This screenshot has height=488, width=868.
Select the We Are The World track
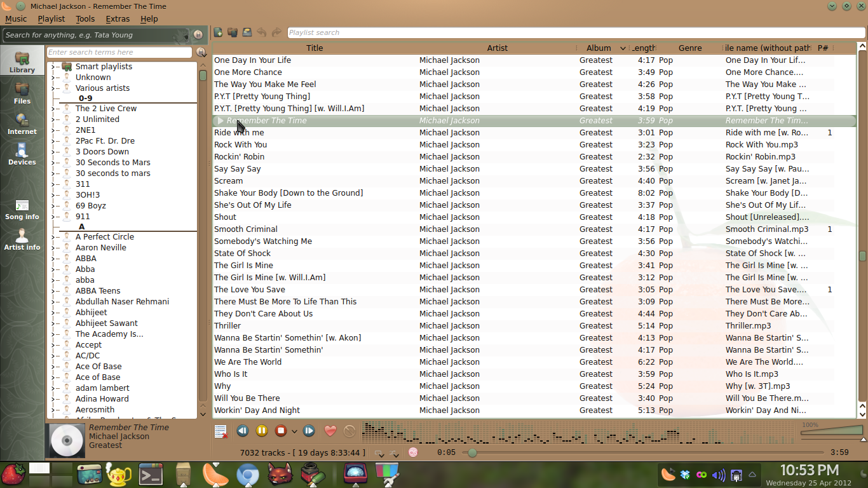point(534,362)
